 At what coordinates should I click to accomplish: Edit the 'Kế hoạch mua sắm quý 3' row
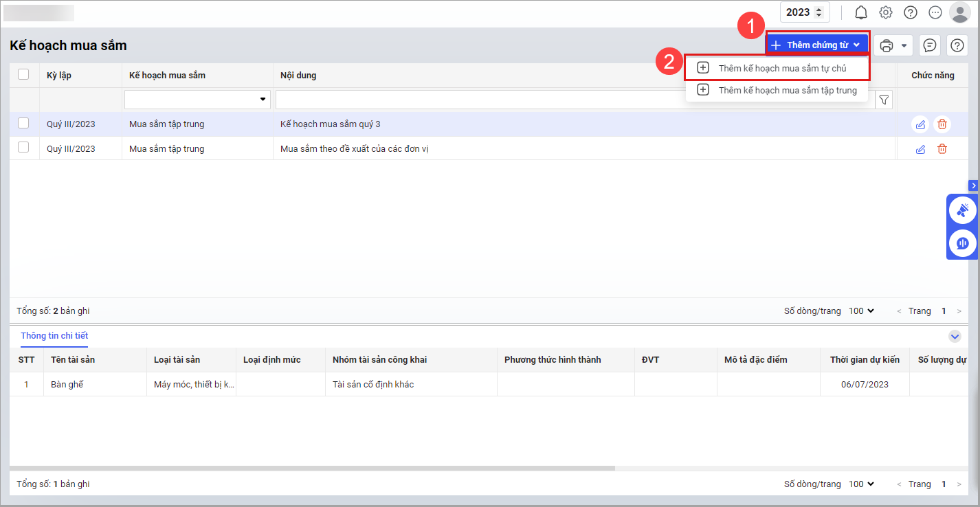920,124
